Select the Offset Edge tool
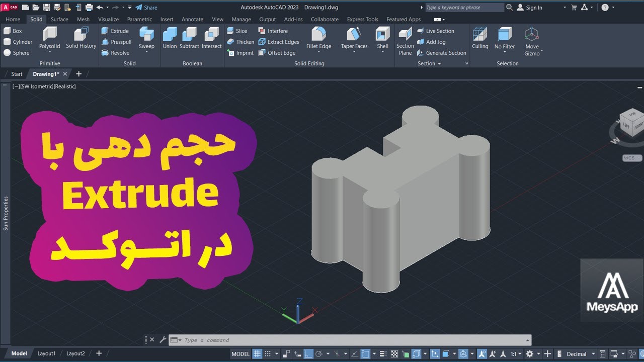The width and height of the screenshot is (644, 362). point(277,53)
